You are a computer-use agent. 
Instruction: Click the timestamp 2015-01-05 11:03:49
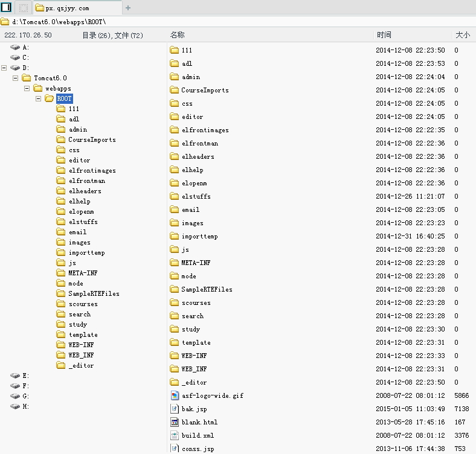pos(410,409)
